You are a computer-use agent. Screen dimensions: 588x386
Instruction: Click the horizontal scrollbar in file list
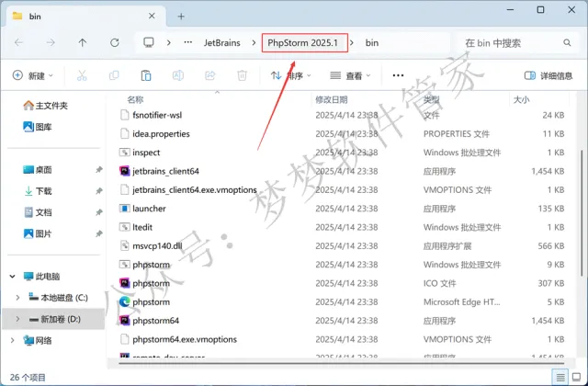click(x=341, y=363)
